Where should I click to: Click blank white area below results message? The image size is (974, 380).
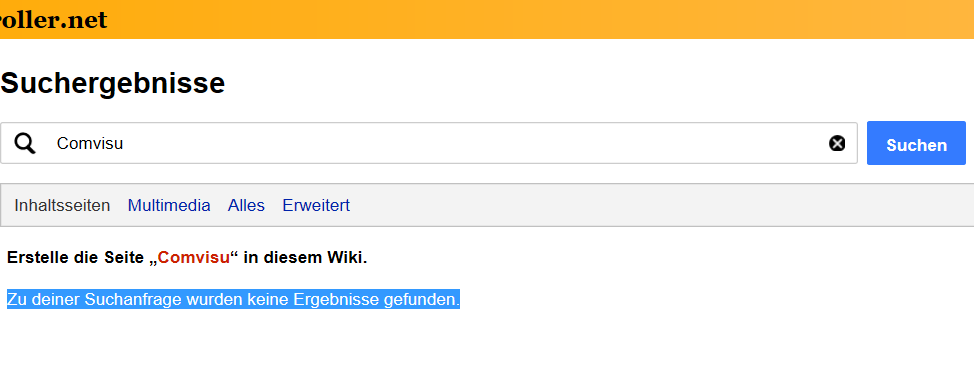pos(485,348)
